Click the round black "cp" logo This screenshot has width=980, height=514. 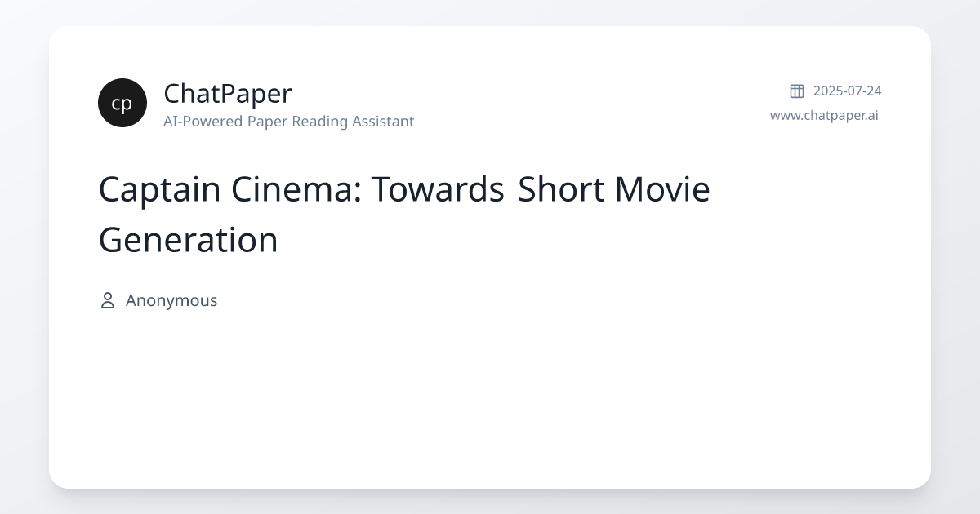click(x=122, y=103)
